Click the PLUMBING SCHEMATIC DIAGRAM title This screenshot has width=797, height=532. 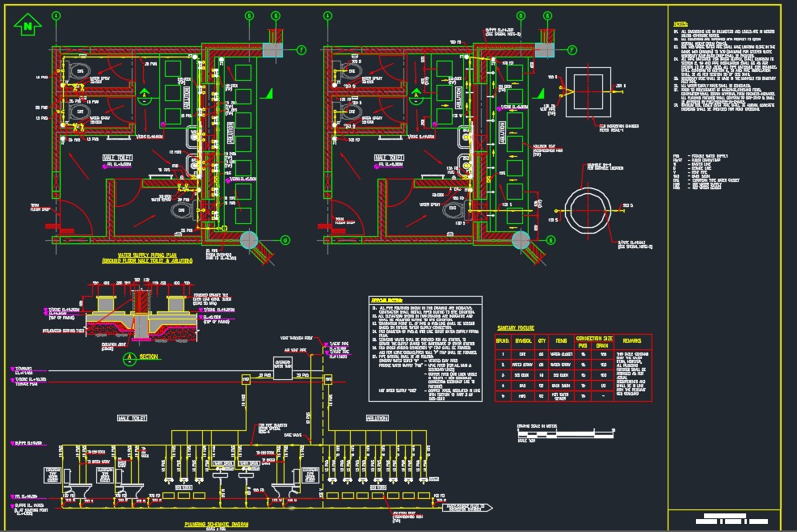218,522
